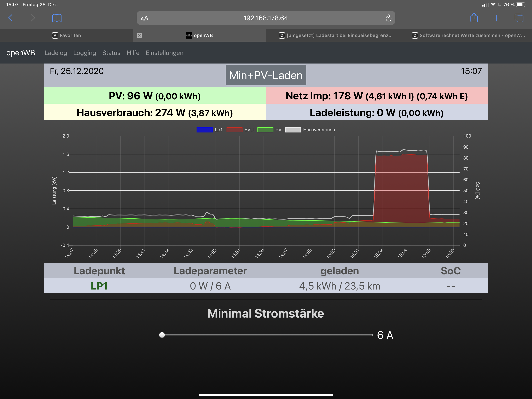Switch to the Favoriten tab
The image size is (532, 399).
[x=66, y=35]
